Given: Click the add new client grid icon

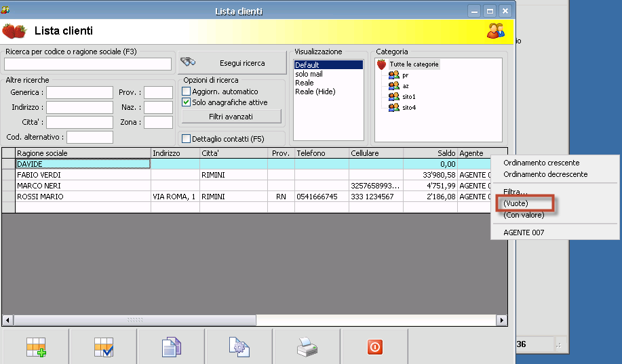Looking at the screenshot, I should [36, 347].
